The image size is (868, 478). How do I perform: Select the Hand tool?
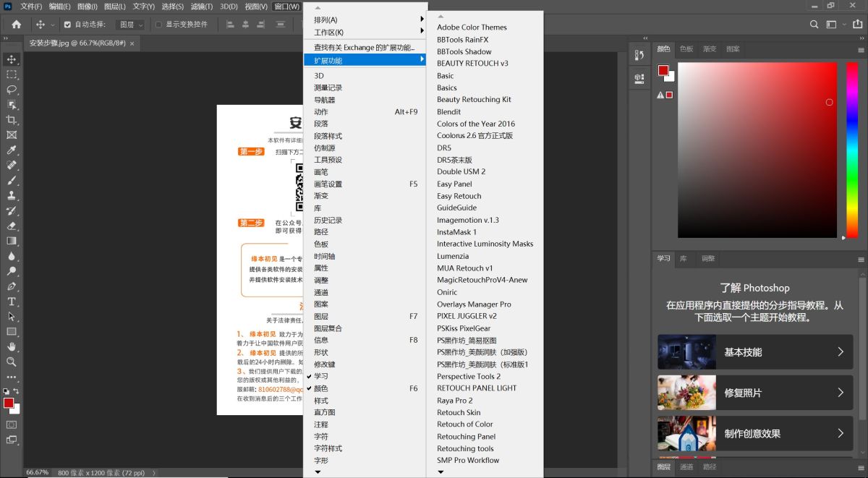tap(12, 346)
